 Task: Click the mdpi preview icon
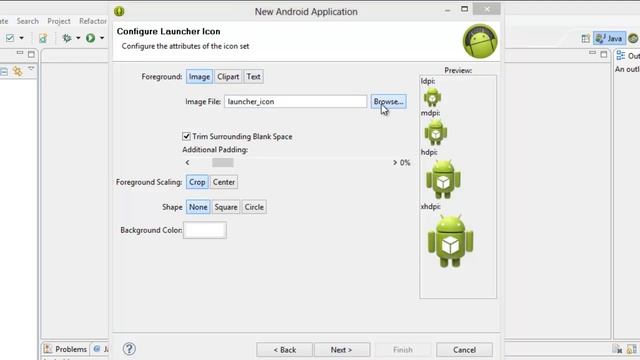[436, 132]
